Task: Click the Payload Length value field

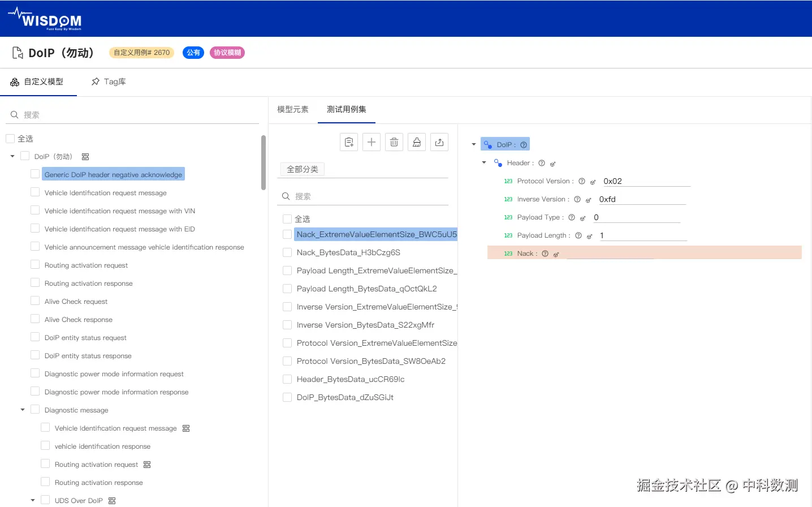Action: tap(642, 235)
